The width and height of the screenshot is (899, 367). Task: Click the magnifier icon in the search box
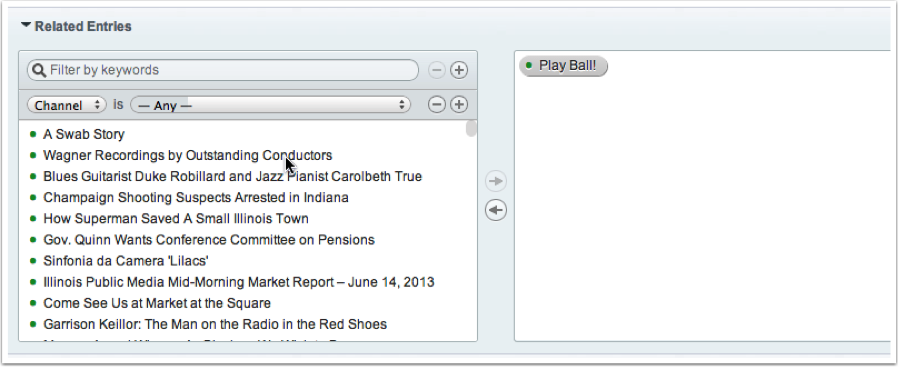(x=39, y=70)
